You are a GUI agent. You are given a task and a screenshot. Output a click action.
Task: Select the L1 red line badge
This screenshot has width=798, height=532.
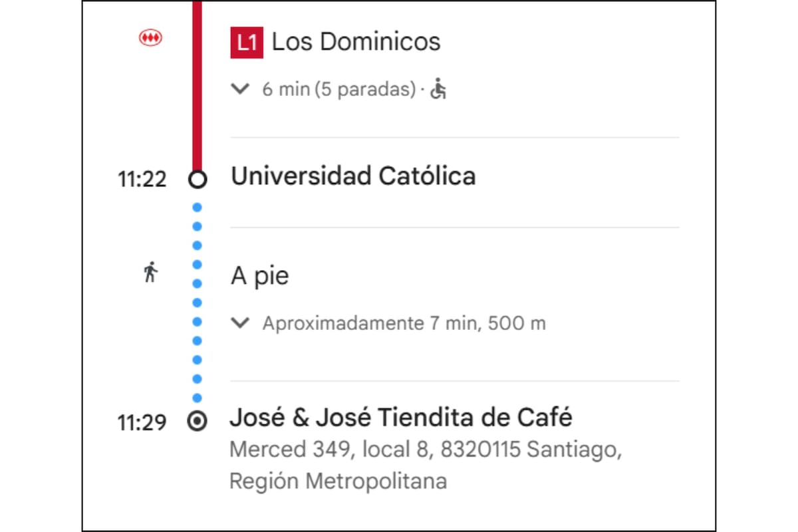point(247,41)
